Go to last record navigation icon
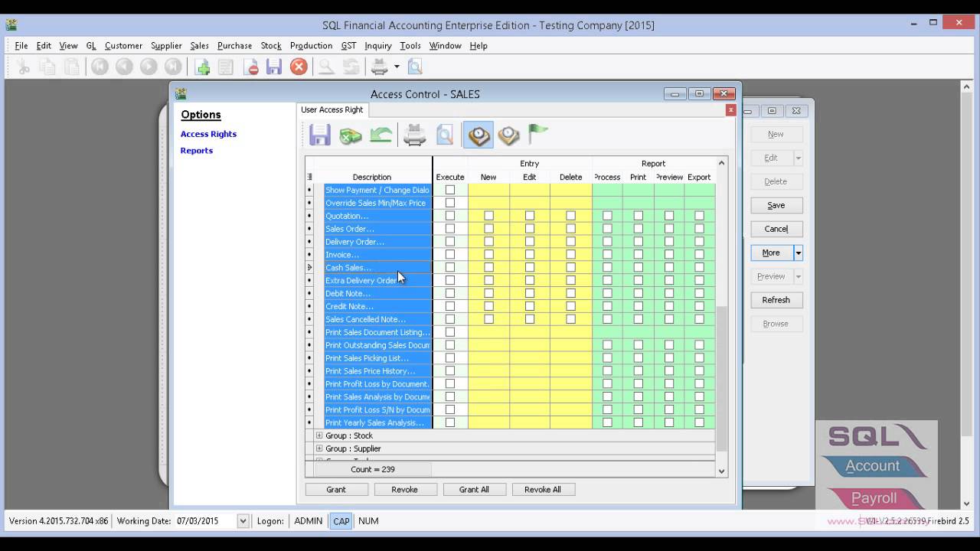The image size is (980, 551). point(173,67)
